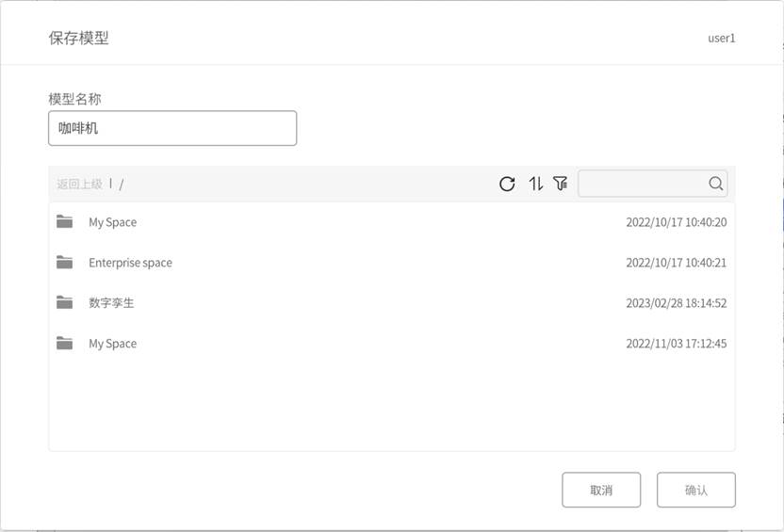Open My Space dated 2022/11/03
This screenshot has width=784, height=532.
click(112, 344)
